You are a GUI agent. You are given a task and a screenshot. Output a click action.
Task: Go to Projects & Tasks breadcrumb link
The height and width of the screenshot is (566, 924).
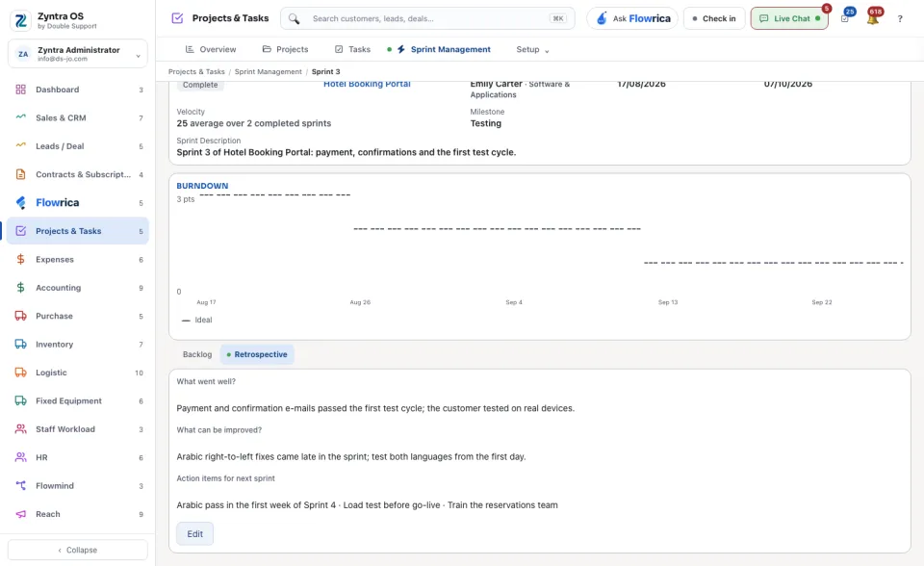point(196,71)
